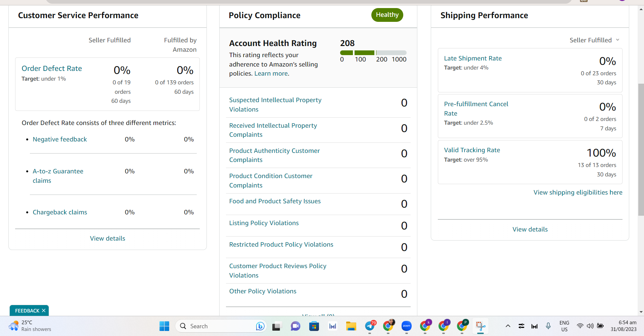Open the Chargeback claims link
The width and height of the screenshot is (644, 336).
point(60,212)
